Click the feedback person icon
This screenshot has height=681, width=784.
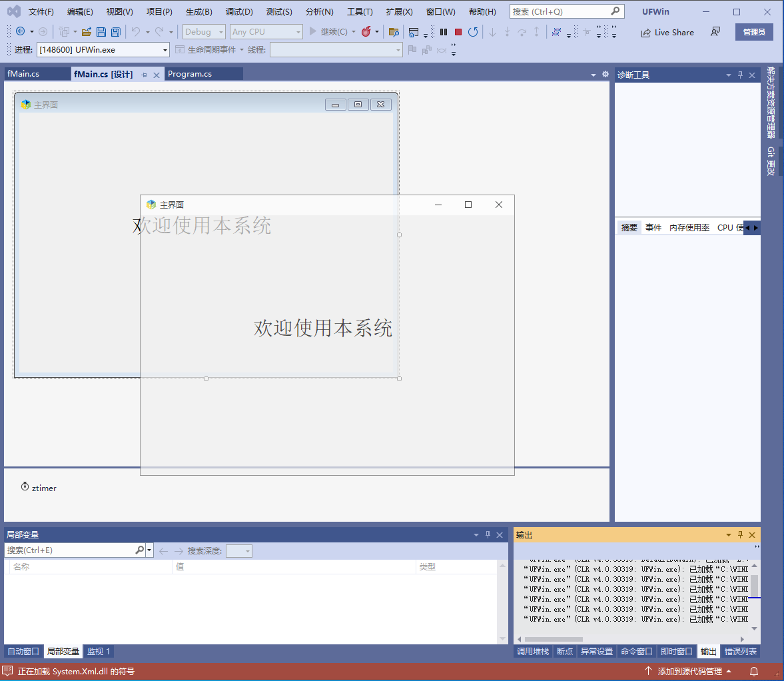point(715,32)
